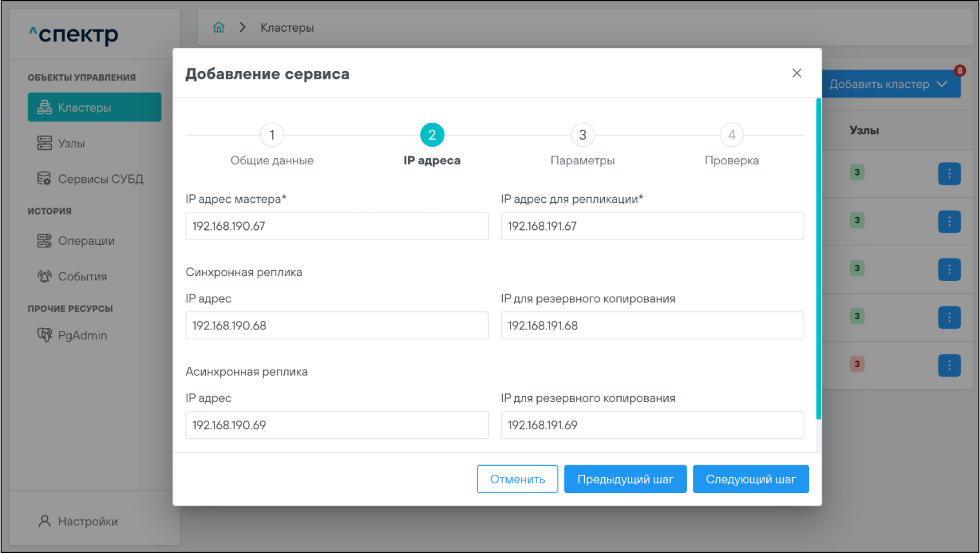The image size is (980, 553).
Task: Go to Сервисы СУБД page
Action: [x=100, y=179]
